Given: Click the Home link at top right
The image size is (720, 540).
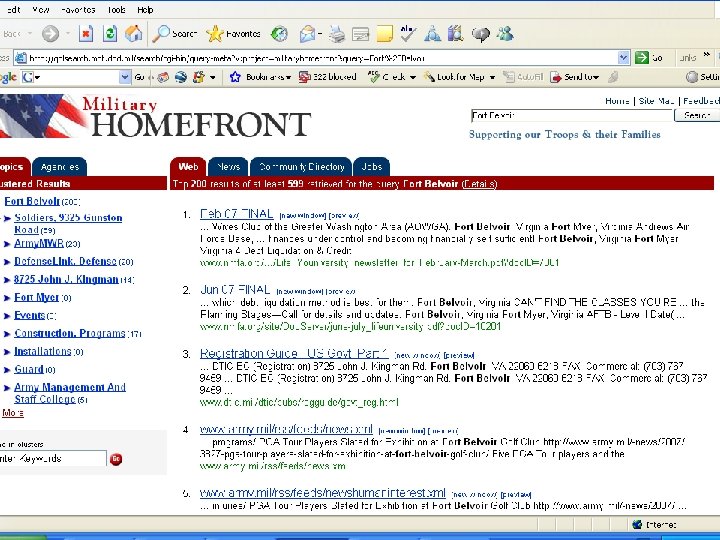Looking at the screenshot, I should tap(617, 101).
